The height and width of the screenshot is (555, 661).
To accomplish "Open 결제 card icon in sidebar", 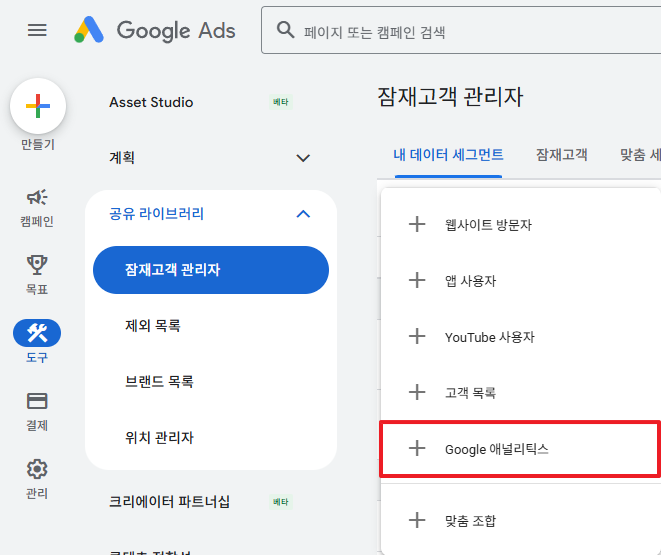I will pos(37,401).
